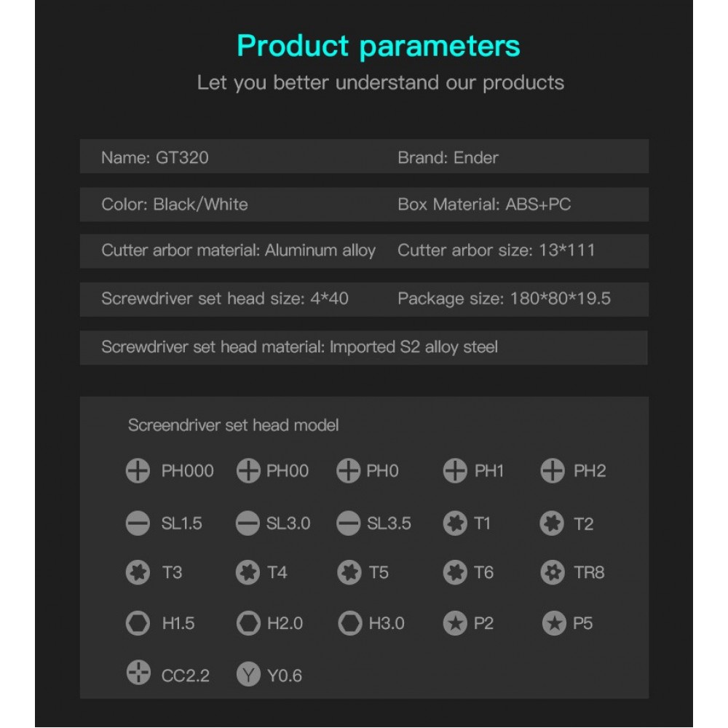Click the T5 Torx bit icon
728x728 pixels.
point(349,572)
